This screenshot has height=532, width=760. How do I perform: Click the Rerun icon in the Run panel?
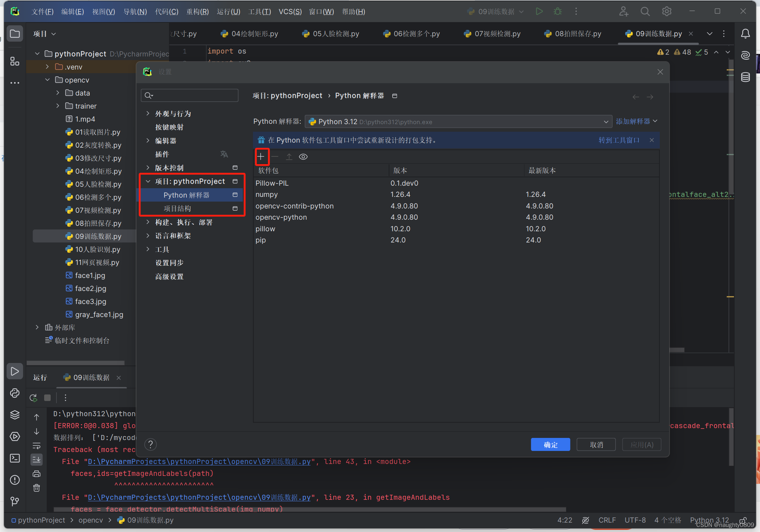[x=34, y=398]
